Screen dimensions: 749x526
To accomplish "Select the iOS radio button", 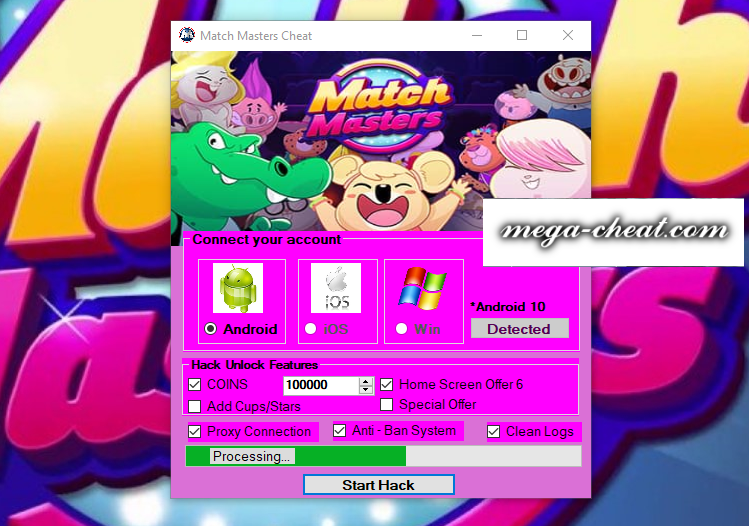I will (310, 329).
